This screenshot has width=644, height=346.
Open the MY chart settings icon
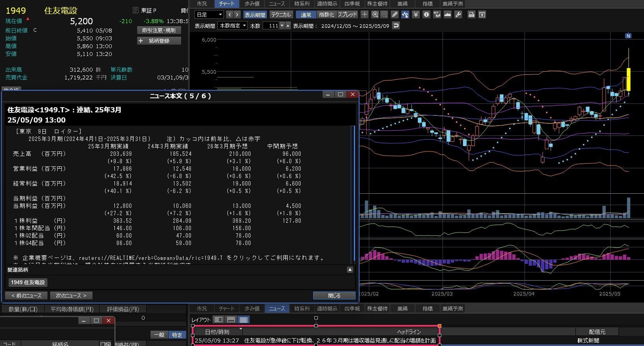pos(437,14)
